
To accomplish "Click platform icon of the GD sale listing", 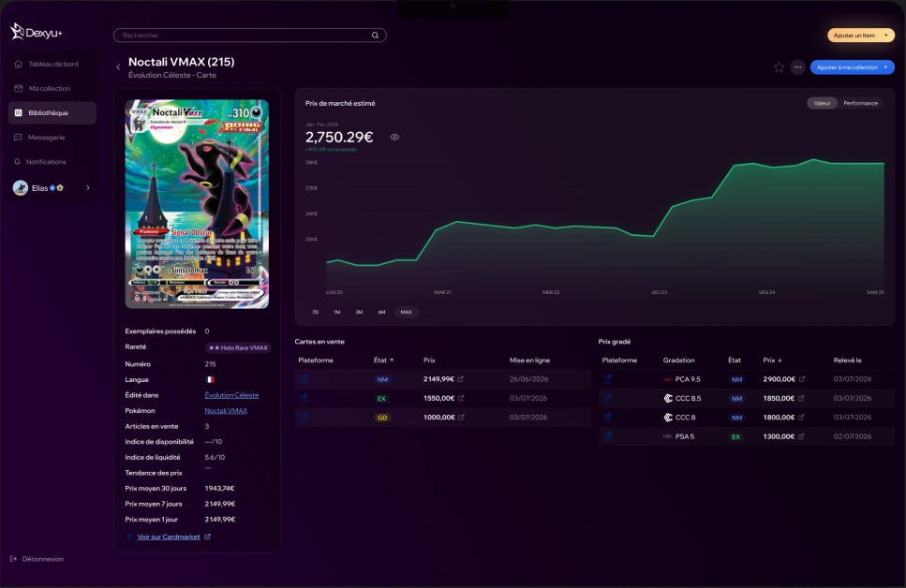I will pos(304,417).
